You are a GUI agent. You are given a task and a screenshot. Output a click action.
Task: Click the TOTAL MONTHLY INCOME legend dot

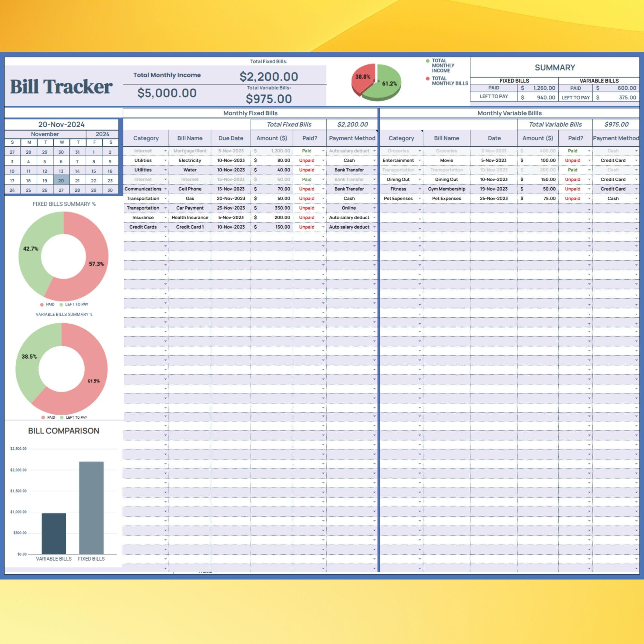[x=428, y=60]
